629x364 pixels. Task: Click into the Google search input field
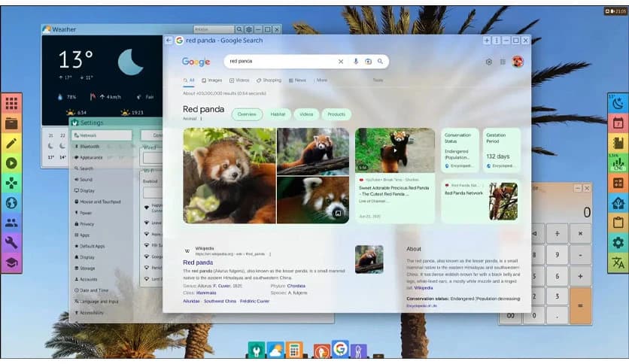[278, 62]
